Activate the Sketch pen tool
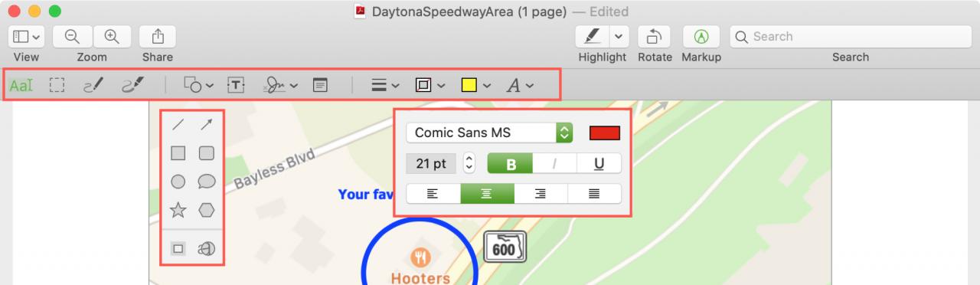The image size is (980, 285). (93, 85)
